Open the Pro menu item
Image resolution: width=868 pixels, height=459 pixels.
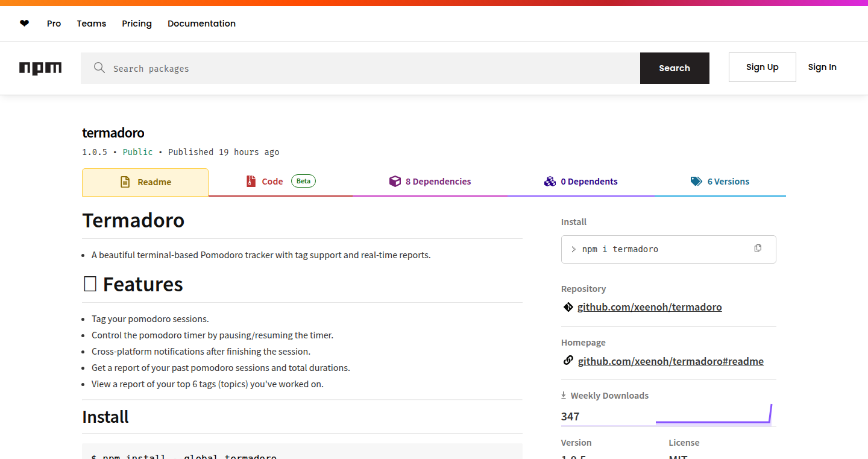tap(54, 24)
